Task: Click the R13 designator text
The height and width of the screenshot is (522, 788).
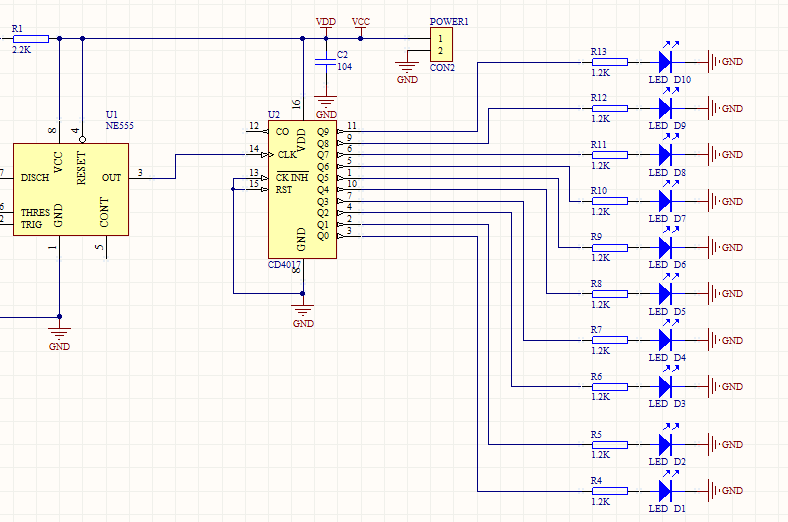Action: tap(599, 51)
